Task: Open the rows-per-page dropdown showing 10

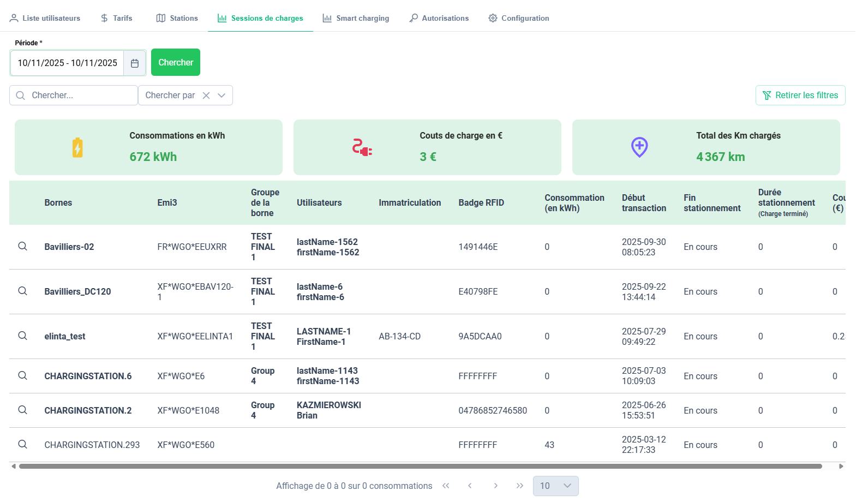Action: (555, 486)
